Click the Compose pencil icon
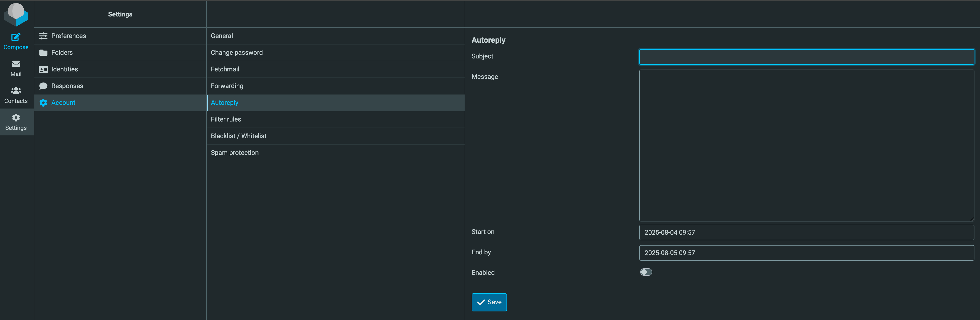 point(16,37)
